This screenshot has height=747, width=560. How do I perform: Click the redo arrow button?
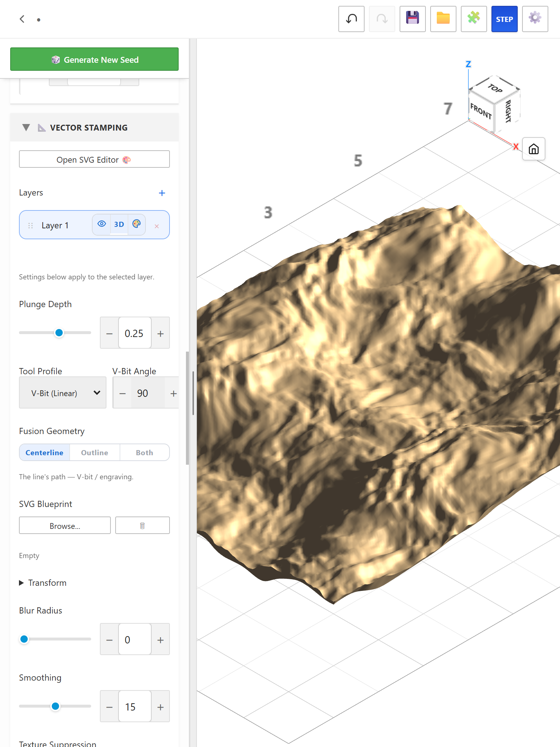382,19
